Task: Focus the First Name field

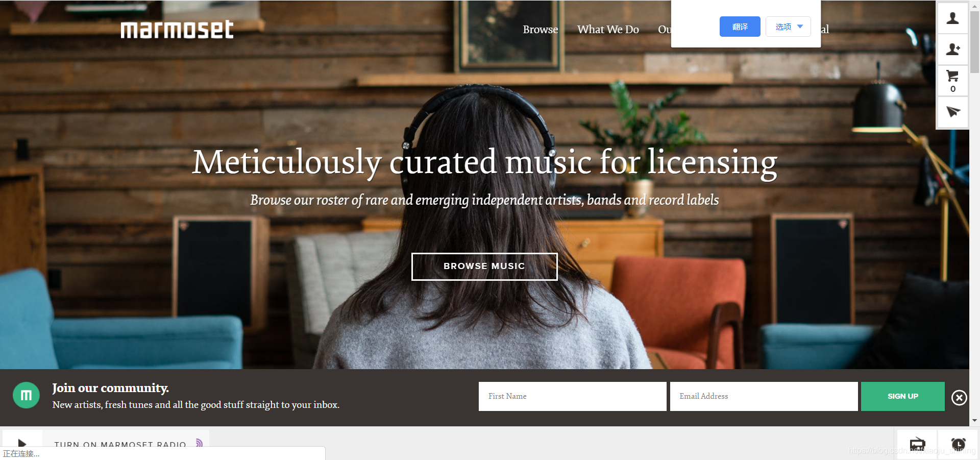Action: point(572,396)
